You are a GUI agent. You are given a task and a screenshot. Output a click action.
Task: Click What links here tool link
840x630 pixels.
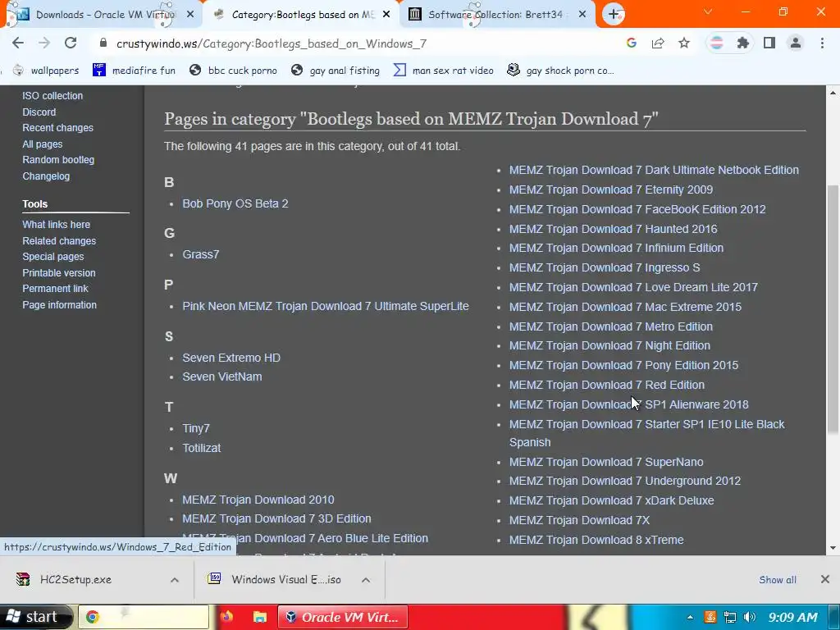point(57,225)
